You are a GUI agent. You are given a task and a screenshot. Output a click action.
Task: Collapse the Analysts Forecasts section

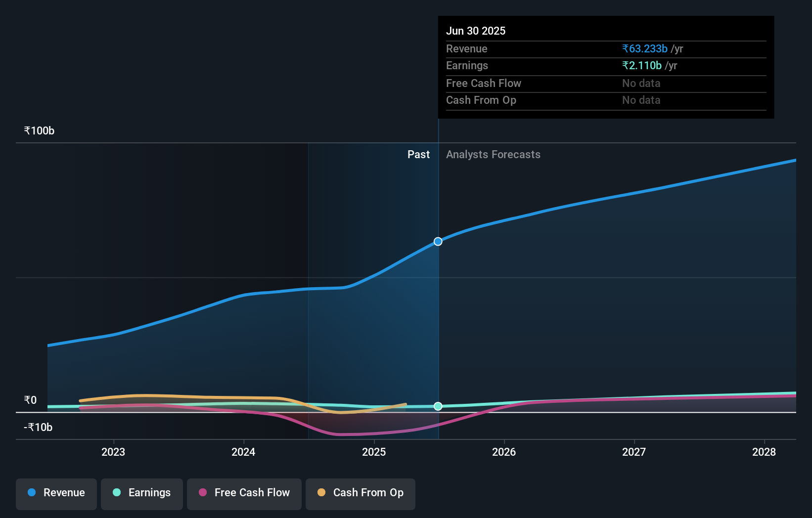[x=493, y=154]
